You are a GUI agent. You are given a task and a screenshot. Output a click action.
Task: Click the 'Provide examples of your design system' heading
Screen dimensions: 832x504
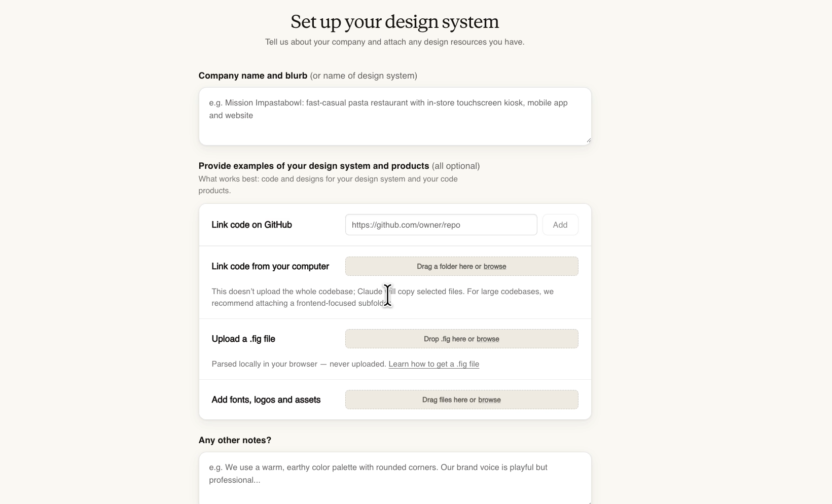pos(314,166)
